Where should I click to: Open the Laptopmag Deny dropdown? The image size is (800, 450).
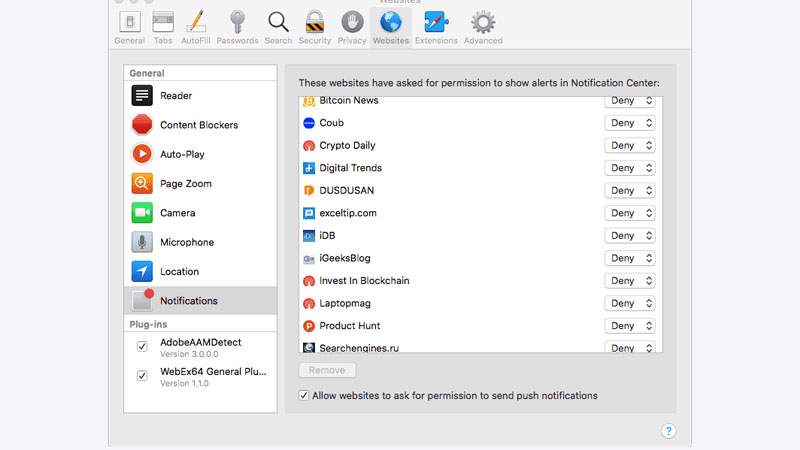630,303
